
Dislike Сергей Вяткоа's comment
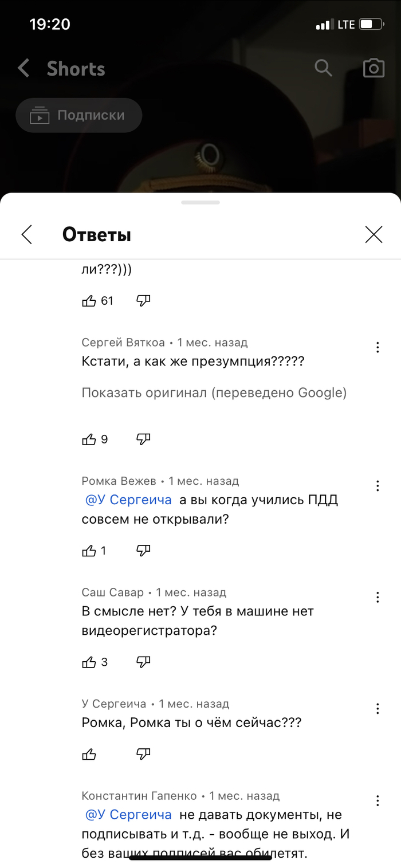[143, 439]
